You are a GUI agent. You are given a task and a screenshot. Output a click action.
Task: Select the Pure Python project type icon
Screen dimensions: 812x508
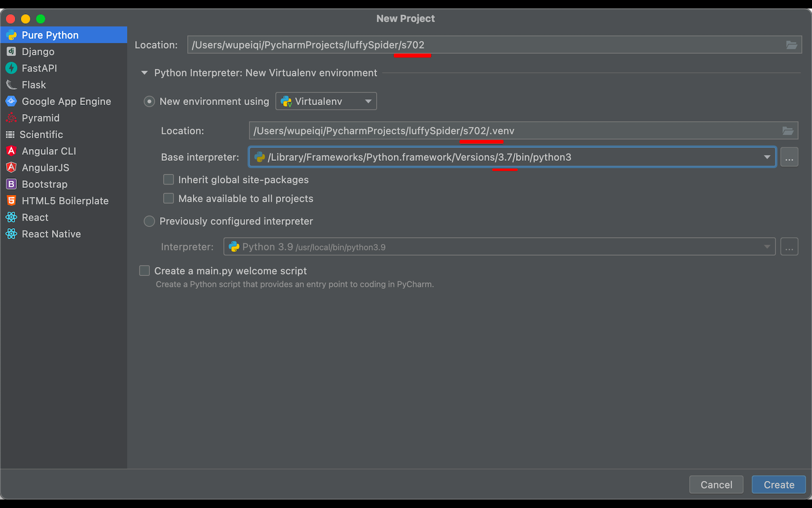(11, 35)
